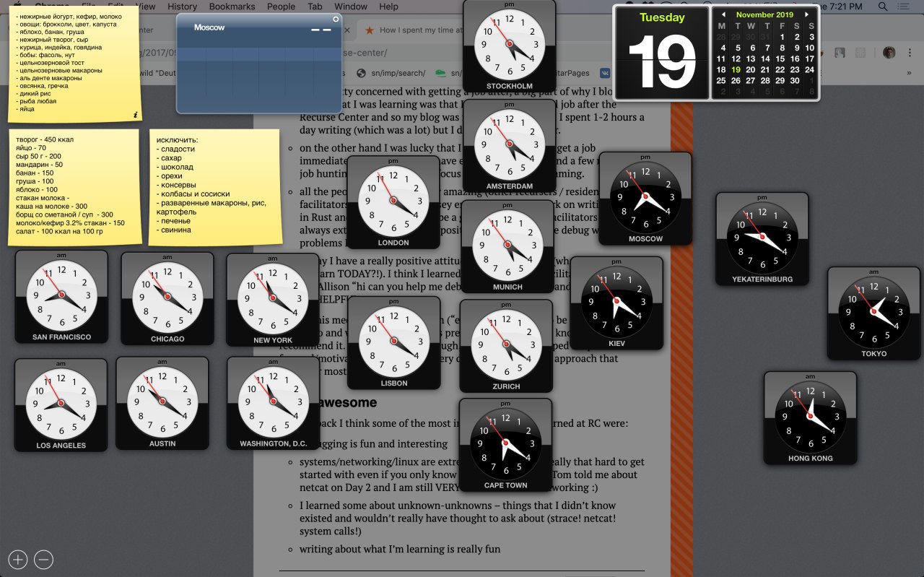Select the San Francisco clock widget
The image size is (924, 577).
point(61,298)
